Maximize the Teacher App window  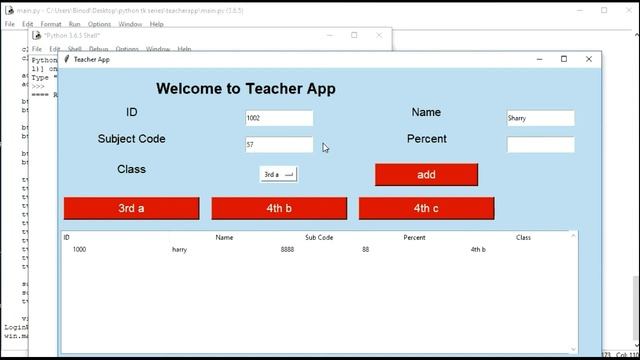(564, 59)
